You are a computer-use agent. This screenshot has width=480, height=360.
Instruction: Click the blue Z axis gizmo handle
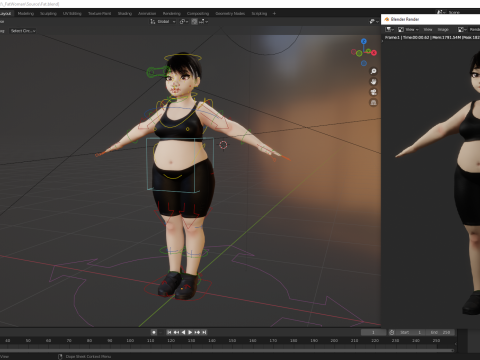[x=364, y=41]
